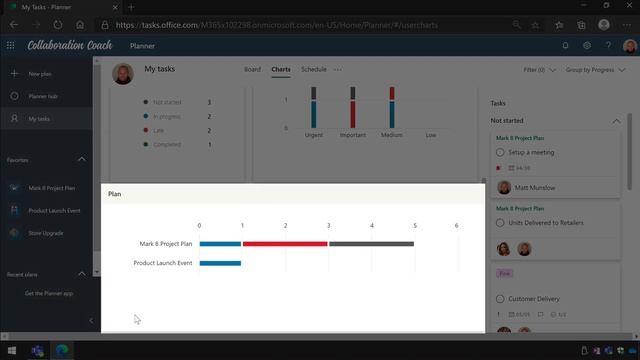Open the Filter (0) dropdown

539,70
